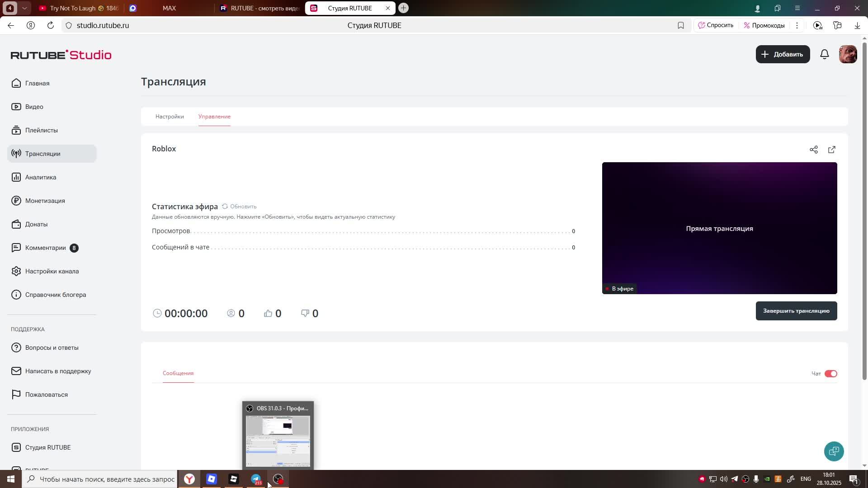Open the browser tab groups dropdown arrow
The height and width of the screenshot is (488, 868).
pyautogui.click(x=24, y=8)
